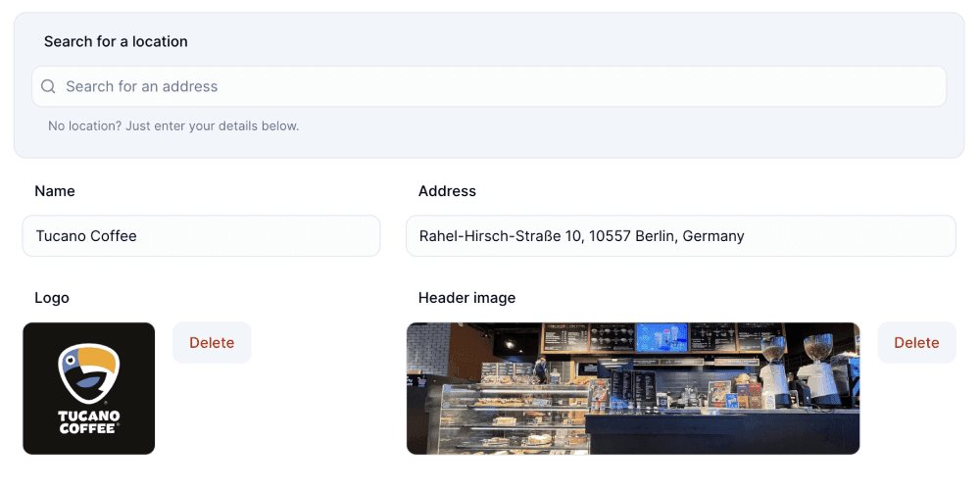Select the Tucano Coffee logo thumbnail
The height and width of the screenshot is (490, 980).
click(89, 388)
